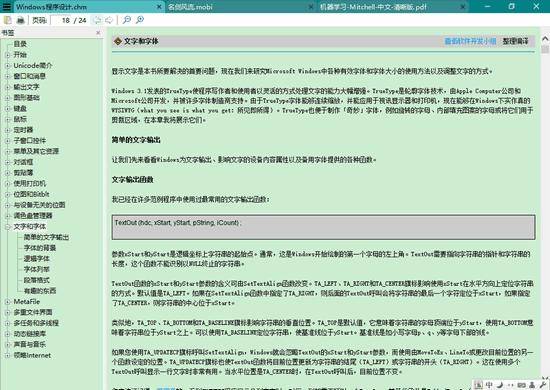Expand the 对话框 tree node
Viewport: 550px width, 390px height.
7,162
